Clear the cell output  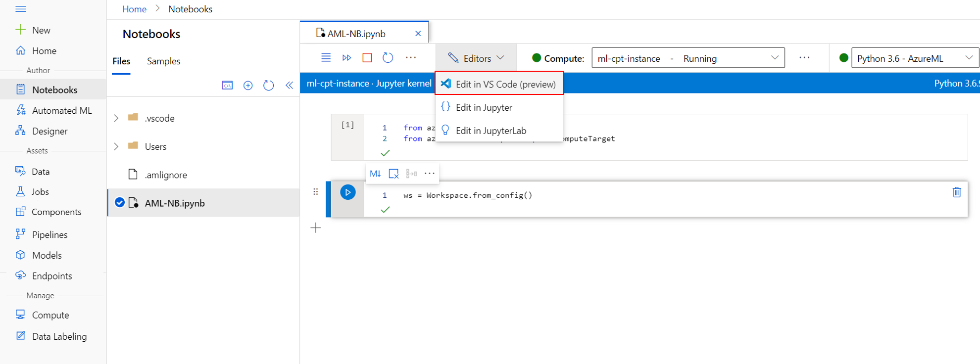click(x=393, y=174)
